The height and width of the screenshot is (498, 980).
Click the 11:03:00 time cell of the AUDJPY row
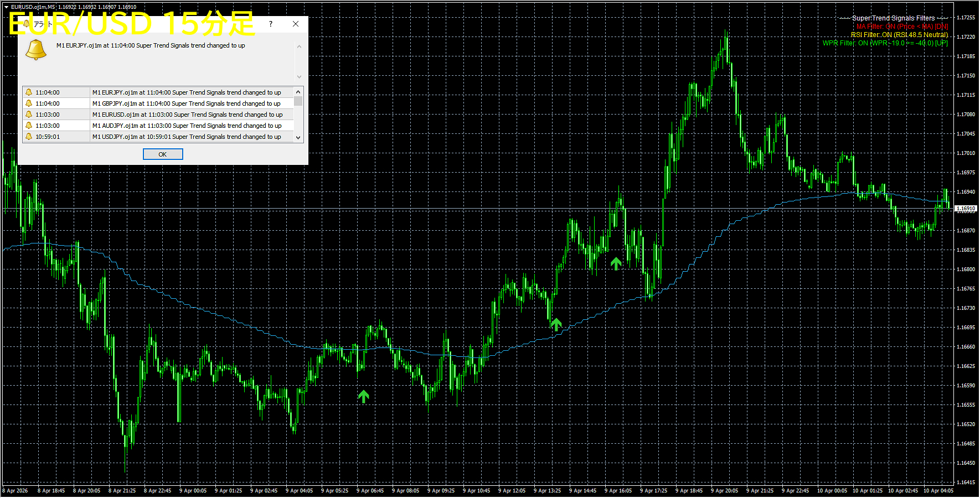pyautogui.click(x=48, y=126)
